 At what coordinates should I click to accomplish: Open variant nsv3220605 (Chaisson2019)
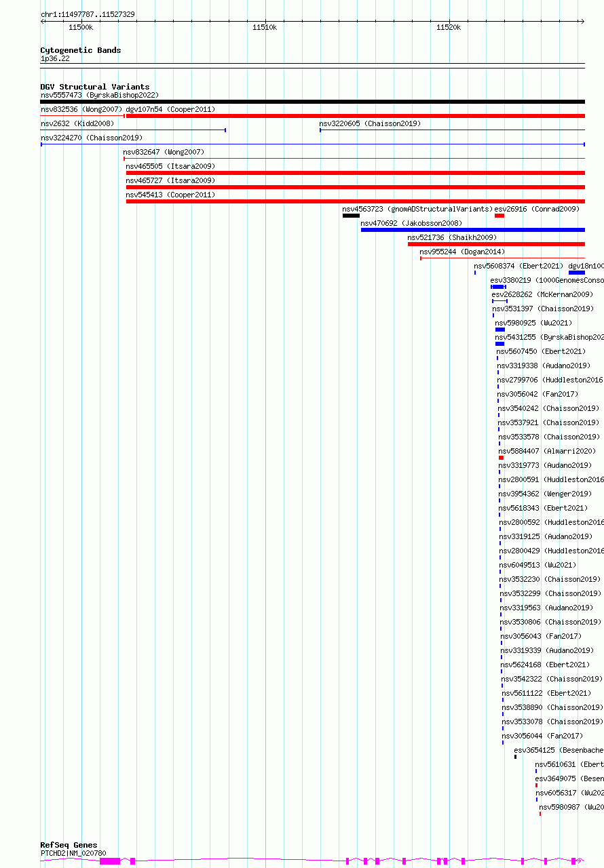click(370, 123)
